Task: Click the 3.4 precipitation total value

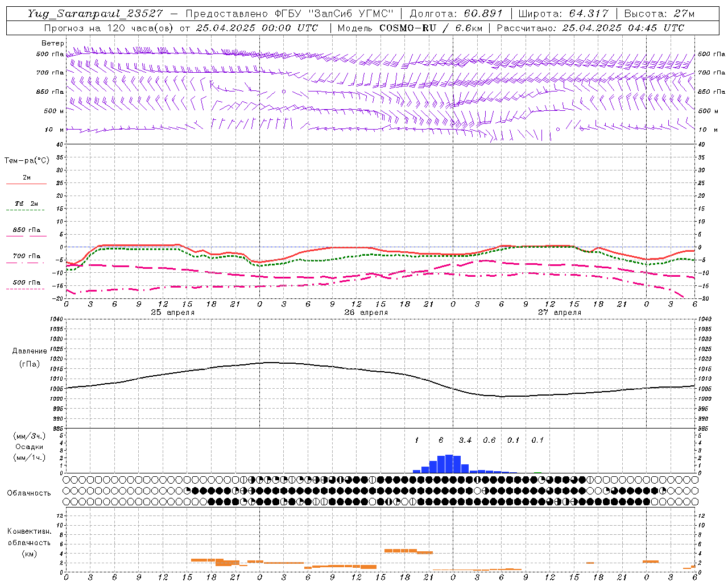Action: [x=465, y=440]
